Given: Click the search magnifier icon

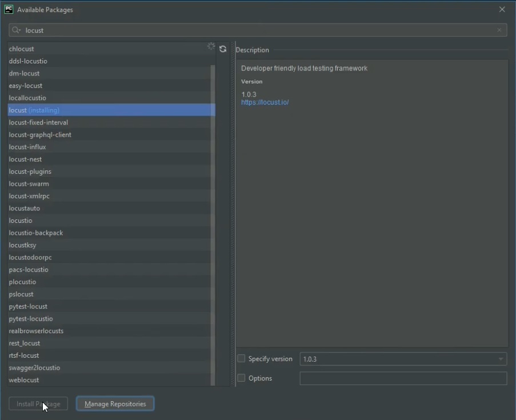Looking at the screenshot, I should (15, 30).
